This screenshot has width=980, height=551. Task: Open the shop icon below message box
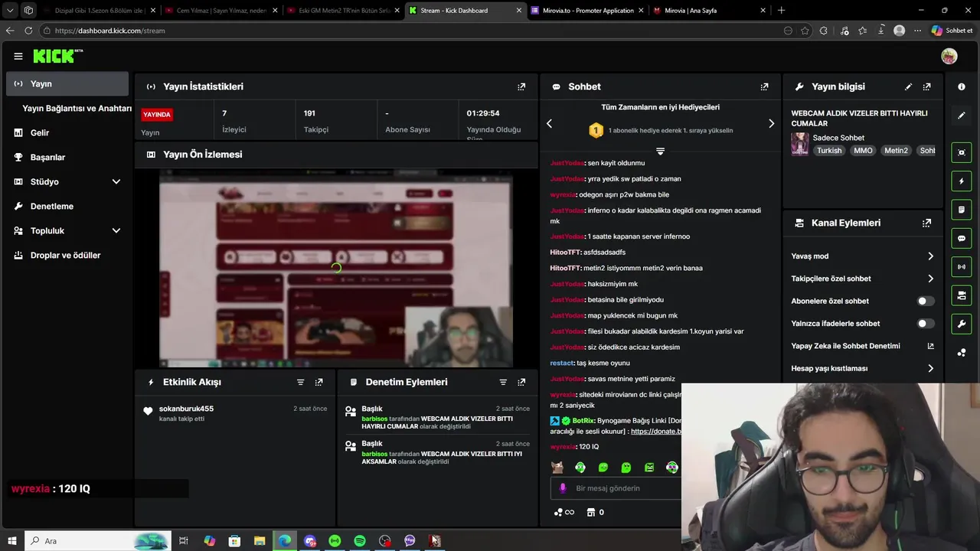[x=591, y=512]
